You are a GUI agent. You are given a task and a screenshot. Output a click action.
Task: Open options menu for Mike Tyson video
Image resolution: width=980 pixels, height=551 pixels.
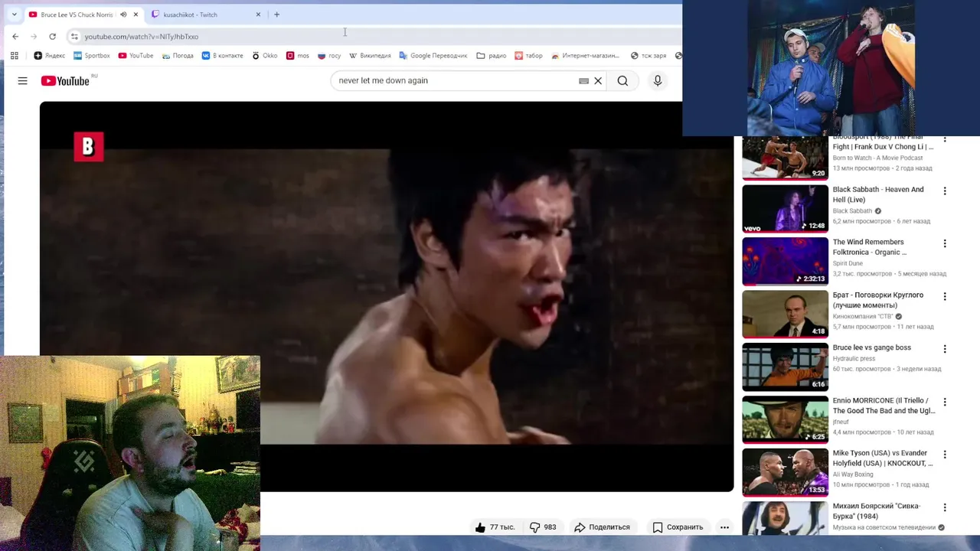click(945, 455)
